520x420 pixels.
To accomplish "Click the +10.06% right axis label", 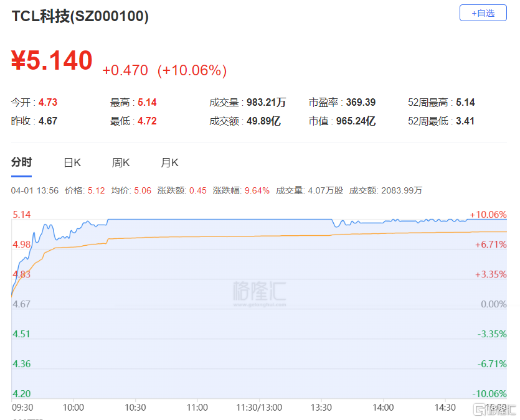I will 488,215.
